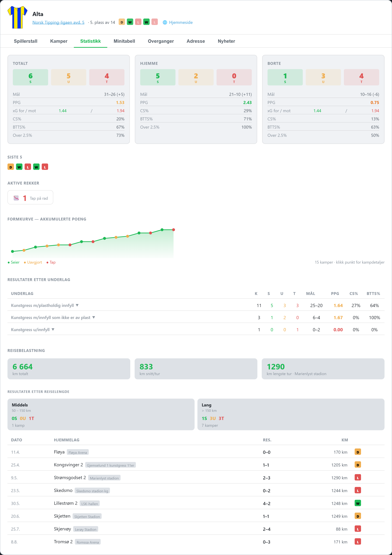
Task: Click the Hjemme PPG value 2.43
Action: (x=247, y=102)
